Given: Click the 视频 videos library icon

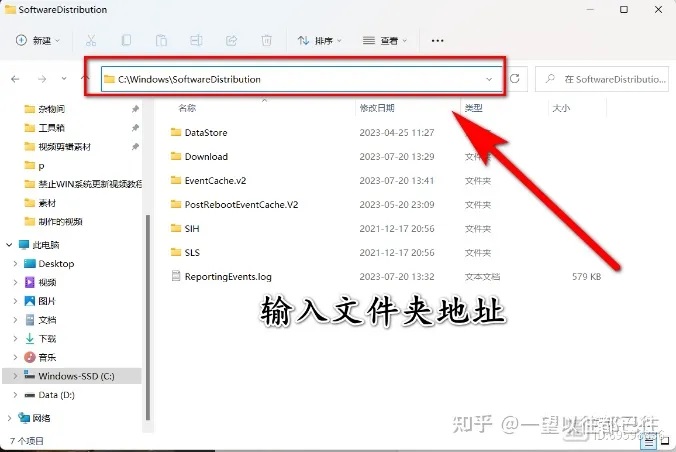Looking at the screenshot, I should [x=29, y=282].
